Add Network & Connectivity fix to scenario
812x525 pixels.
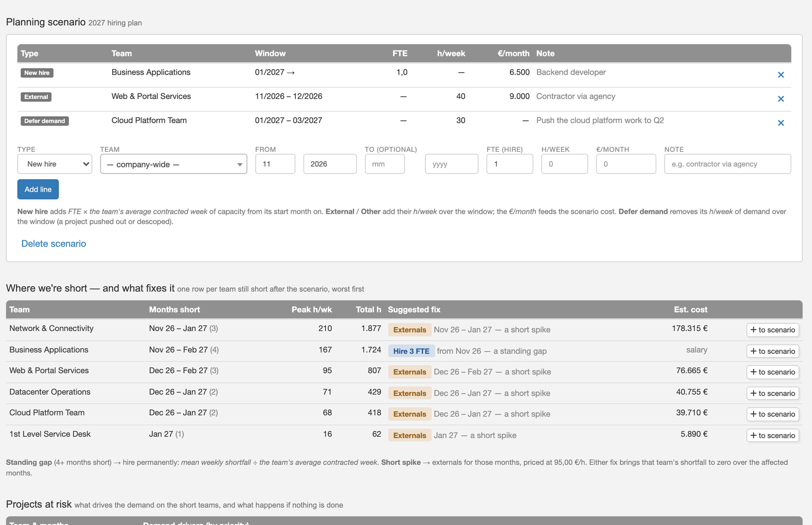pyautogui.click(x=772, y=330)
